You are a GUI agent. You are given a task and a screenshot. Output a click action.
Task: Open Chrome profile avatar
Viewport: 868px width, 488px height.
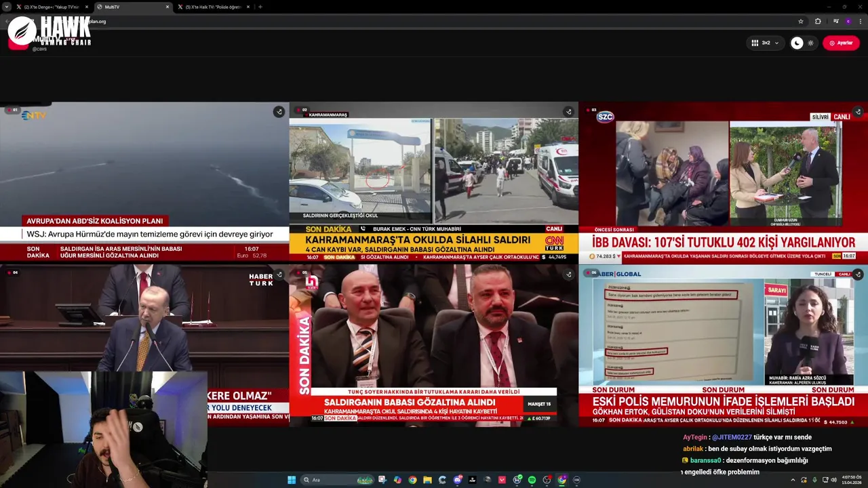coord(848,21)
